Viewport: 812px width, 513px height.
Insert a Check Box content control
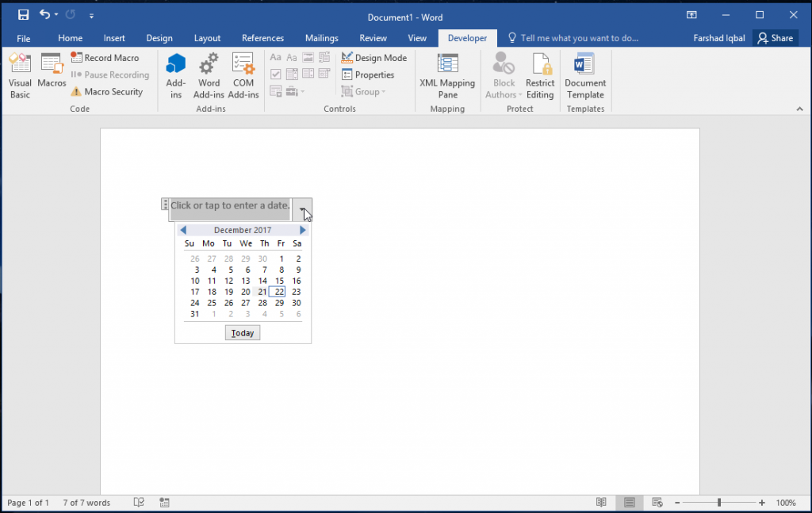click(275, 73)
